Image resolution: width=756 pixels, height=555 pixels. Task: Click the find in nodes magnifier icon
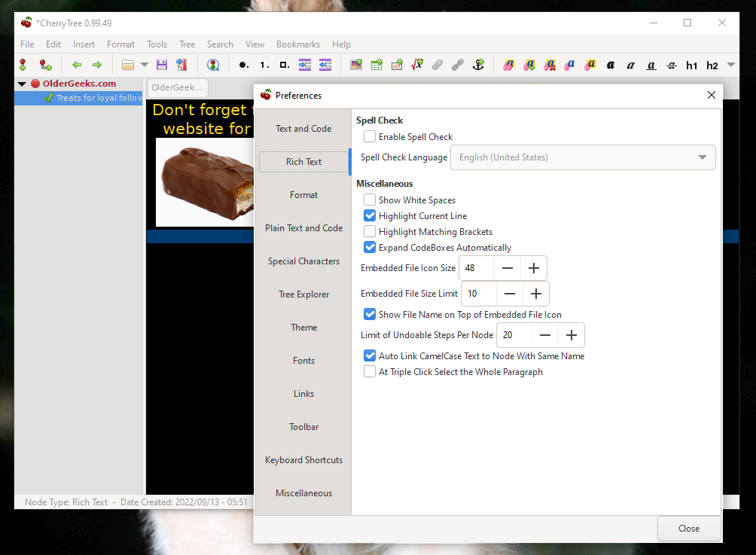coord(213,65)
